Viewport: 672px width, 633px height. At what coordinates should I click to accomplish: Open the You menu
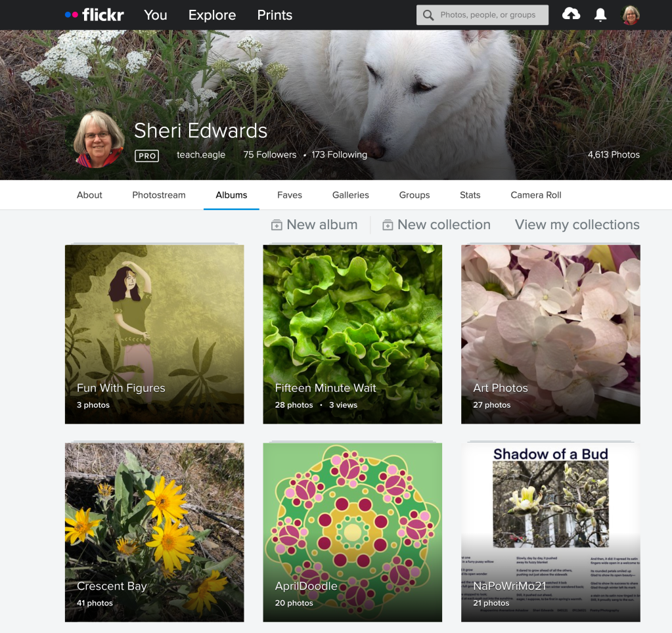(155, 15)
